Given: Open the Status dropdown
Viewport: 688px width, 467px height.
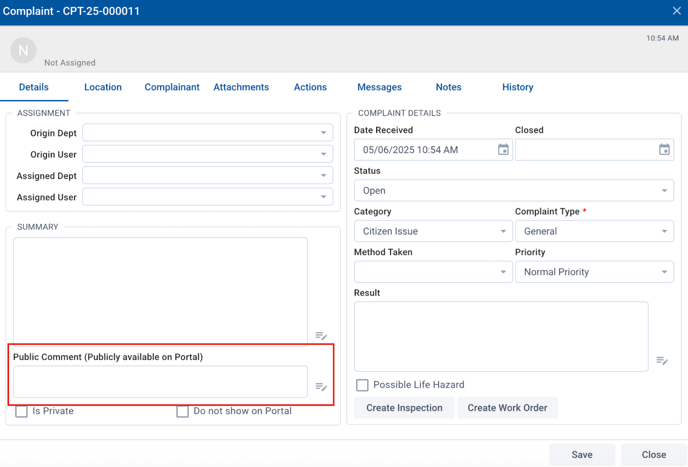Looking at the screenshot, I should pyautogui.click(x=513, y=191).
